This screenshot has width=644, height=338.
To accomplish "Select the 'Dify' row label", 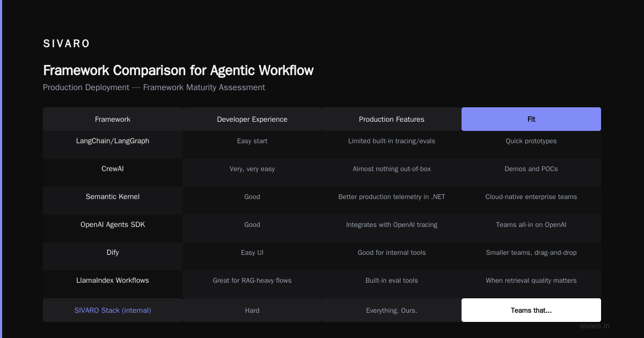I will pyautogui.click(x=113, y=253).
